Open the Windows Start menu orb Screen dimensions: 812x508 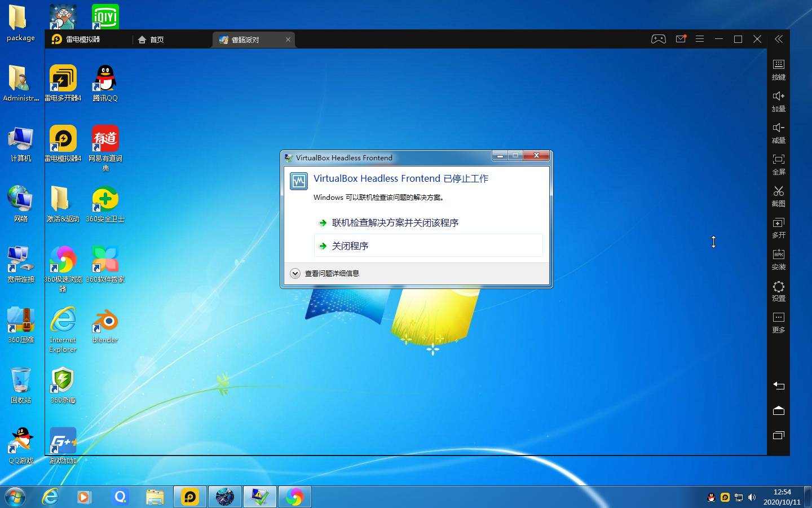[15, 497]
